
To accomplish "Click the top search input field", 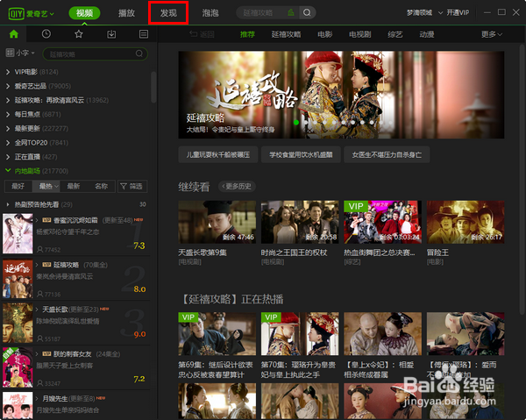I will click(x=261, y=13).
